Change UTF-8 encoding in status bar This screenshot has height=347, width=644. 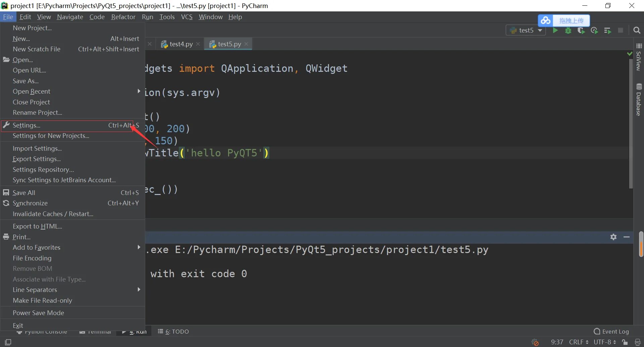click(605, 342)
